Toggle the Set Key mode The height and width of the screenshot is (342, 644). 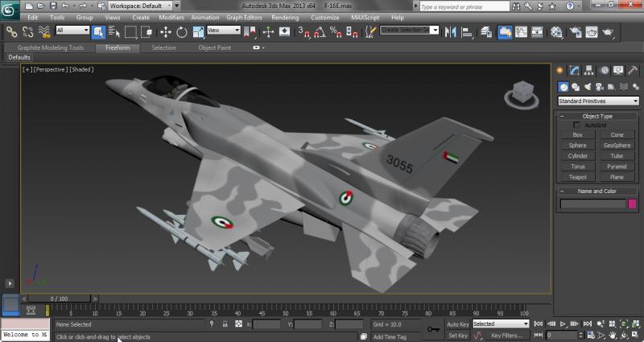click(x=457, y=336)
